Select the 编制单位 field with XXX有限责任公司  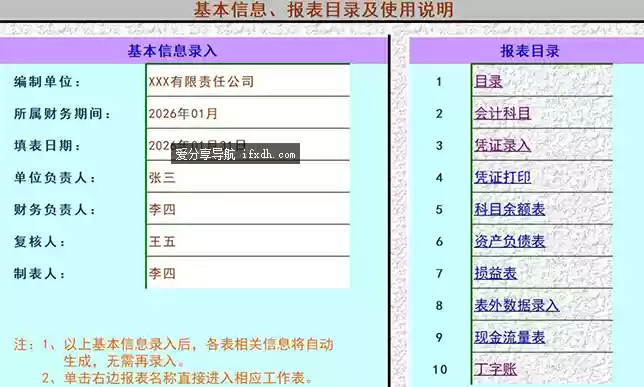[x=248, y=81]
